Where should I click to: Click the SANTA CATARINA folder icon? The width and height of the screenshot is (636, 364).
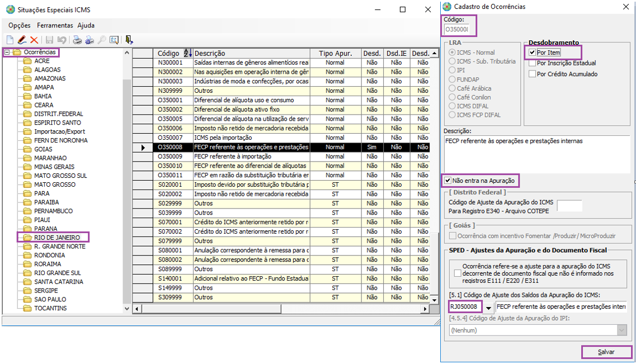pos(27,282)
